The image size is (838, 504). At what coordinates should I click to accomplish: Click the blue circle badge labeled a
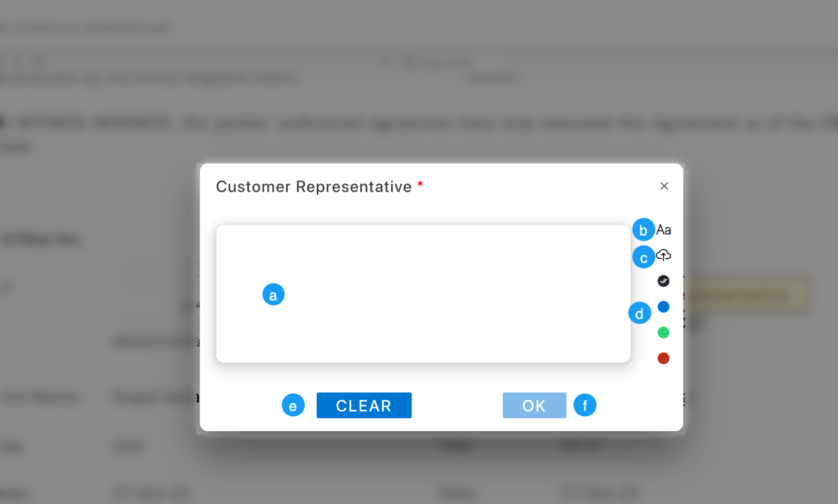coord(273,295)
